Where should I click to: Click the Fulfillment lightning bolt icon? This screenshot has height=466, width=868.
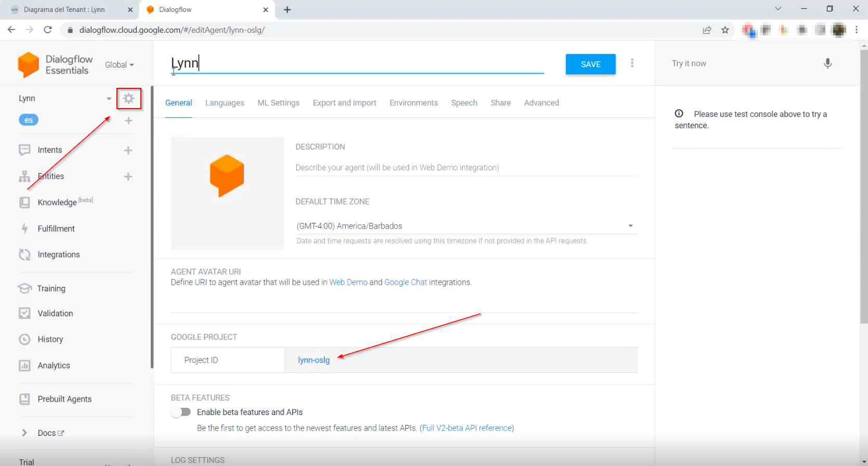pos(24,229)
